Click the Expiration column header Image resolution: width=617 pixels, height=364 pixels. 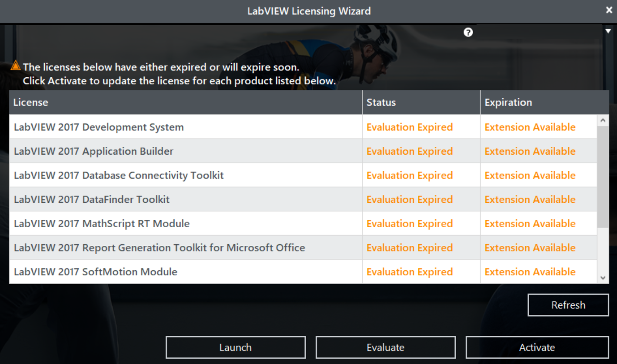click(508, 103)
